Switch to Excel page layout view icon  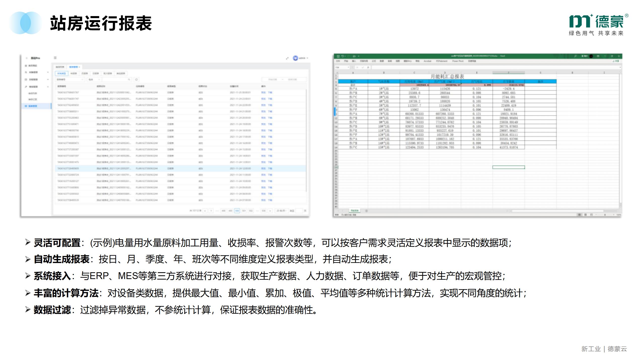point(586,215)
